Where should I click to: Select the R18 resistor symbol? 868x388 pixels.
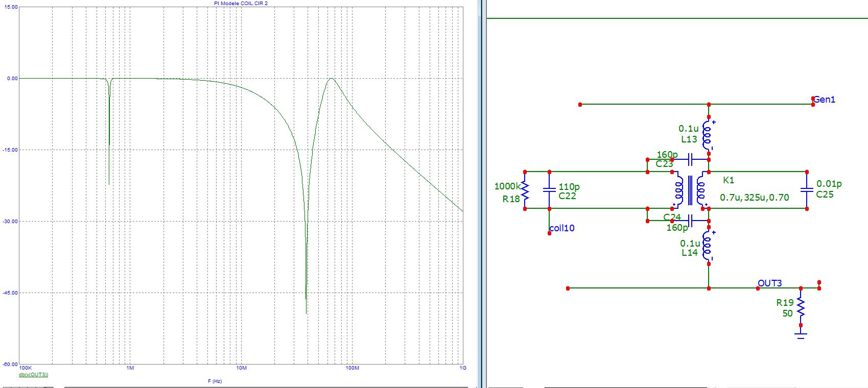[525, 190]
